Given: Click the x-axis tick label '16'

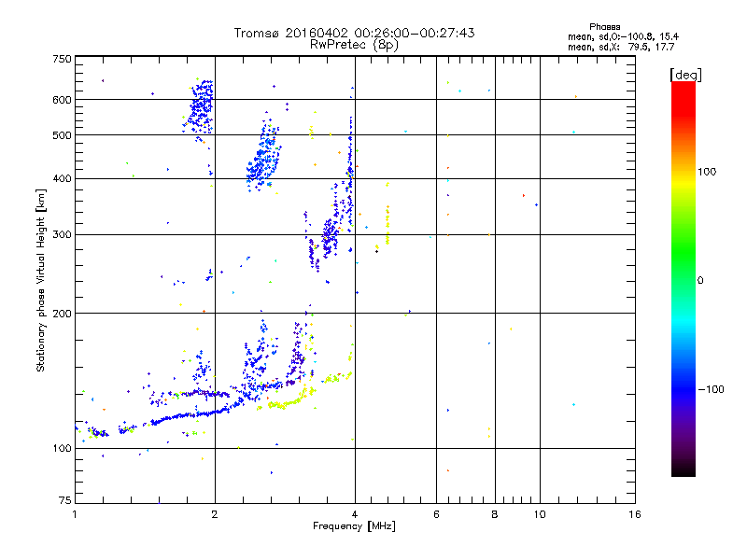Looking at the screenshot, I should [x=635, y=514].
